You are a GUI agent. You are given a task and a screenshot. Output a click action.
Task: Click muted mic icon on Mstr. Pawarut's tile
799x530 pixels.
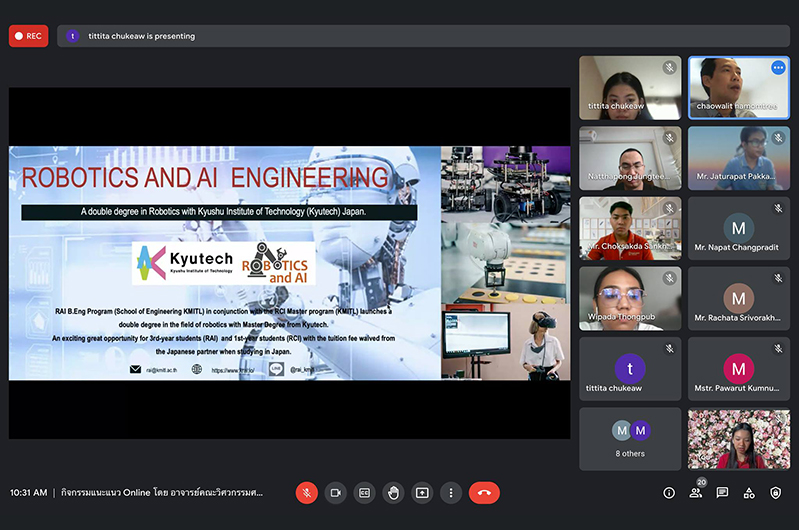(x=778, y=349)
